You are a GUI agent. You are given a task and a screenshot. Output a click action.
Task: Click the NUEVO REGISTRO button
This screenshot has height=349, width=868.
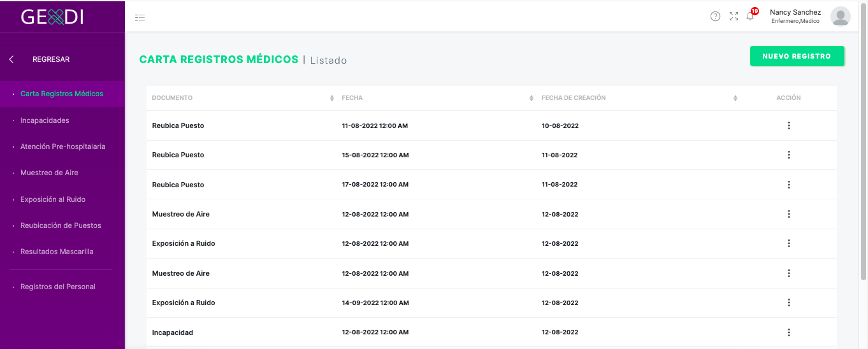(797, 56)
